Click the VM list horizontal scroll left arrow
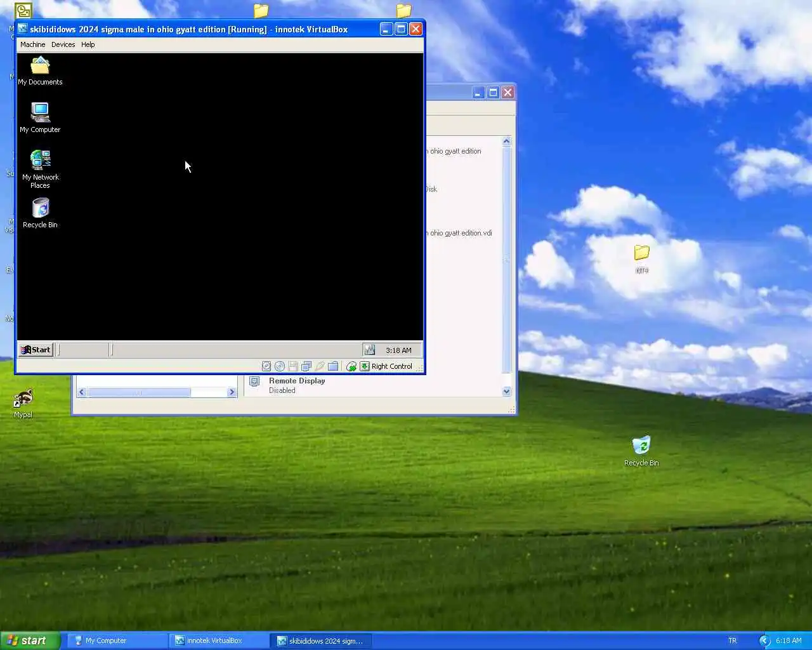 pyautogui.click(x=81, y=392)
